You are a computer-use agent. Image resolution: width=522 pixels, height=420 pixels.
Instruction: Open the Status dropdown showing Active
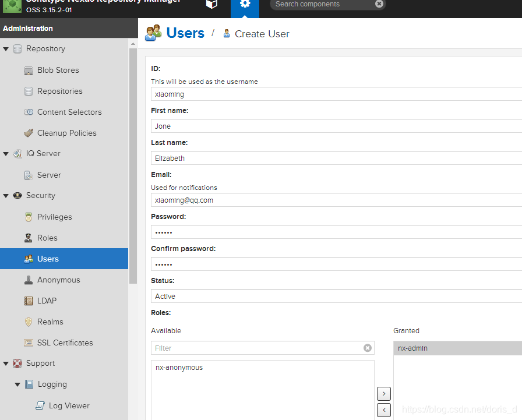(x=336, y=296)
